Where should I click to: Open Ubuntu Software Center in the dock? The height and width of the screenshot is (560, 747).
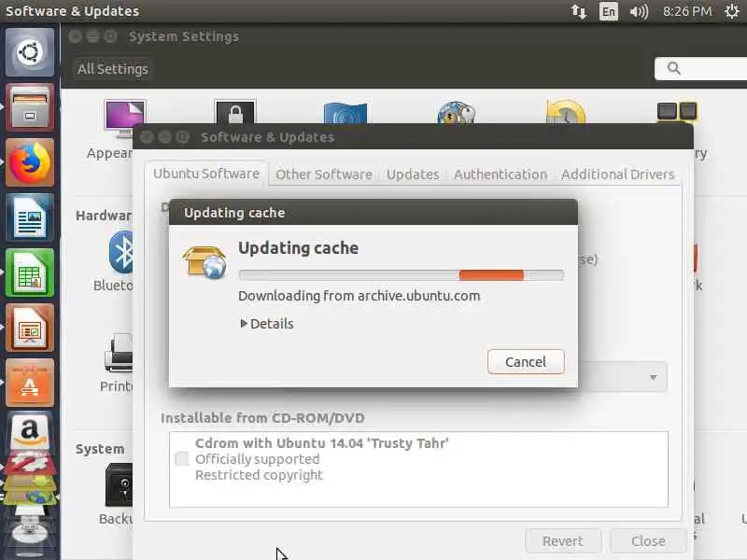click(x=30, y=384)
